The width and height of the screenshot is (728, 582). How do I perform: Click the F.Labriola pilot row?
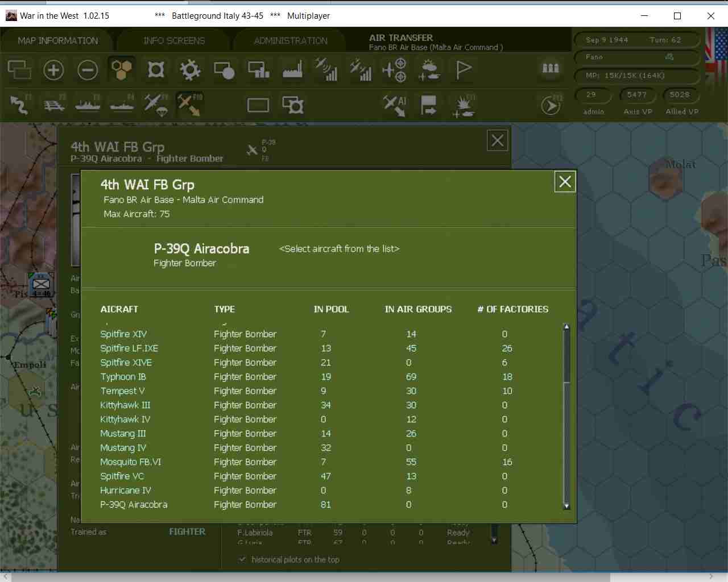point(353,533)
